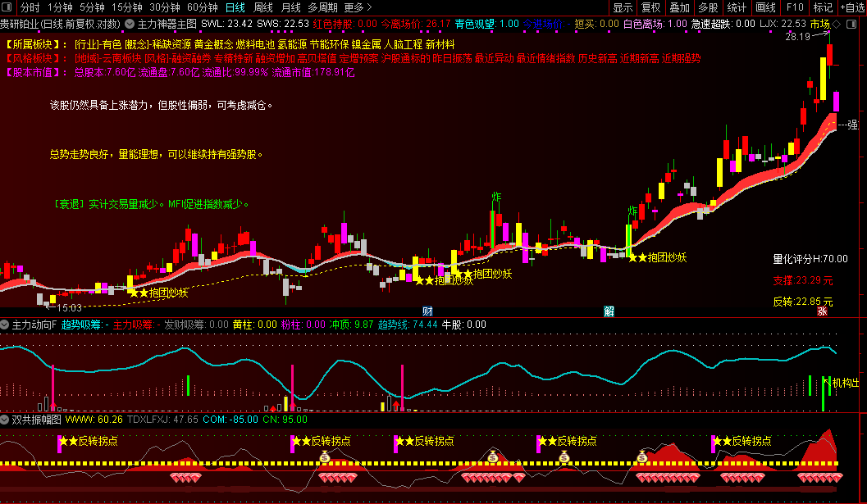This screenshot has width=867, height=504.
Task: Click the 28.19 high price label
Action: click(798, 37)
